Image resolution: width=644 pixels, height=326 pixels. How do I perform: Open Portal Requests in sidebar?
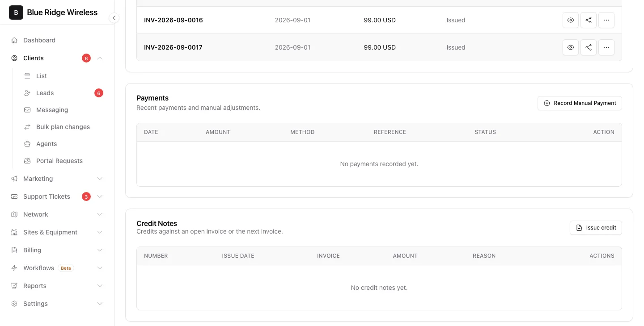pos(63,161)
